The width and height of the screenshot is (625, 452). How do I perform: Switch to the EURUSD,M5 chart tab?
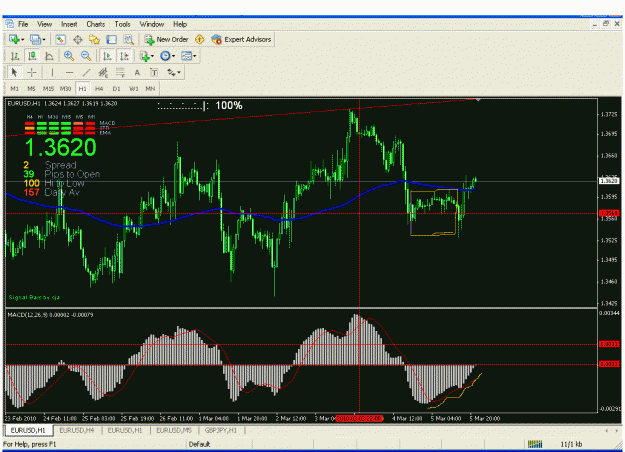(x=174, y=430)
